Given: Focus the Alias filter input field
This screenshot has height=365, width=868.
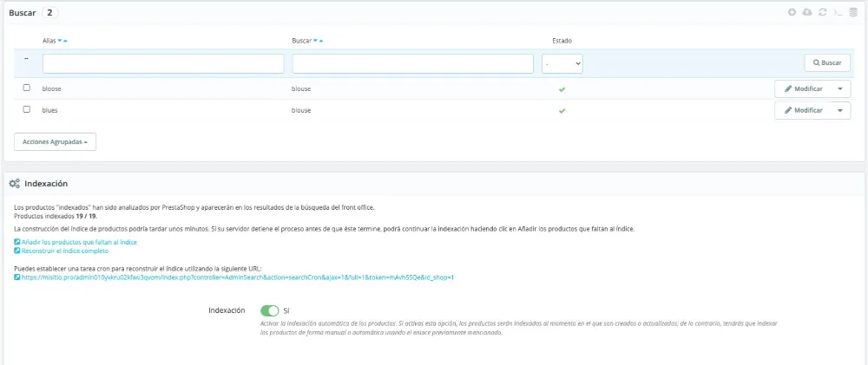Looking at the screenshot, I should [x=163, y=63].
